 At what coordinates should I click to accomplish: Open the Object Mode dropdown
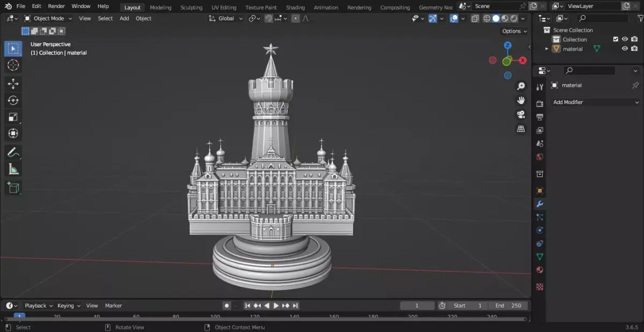48,18
